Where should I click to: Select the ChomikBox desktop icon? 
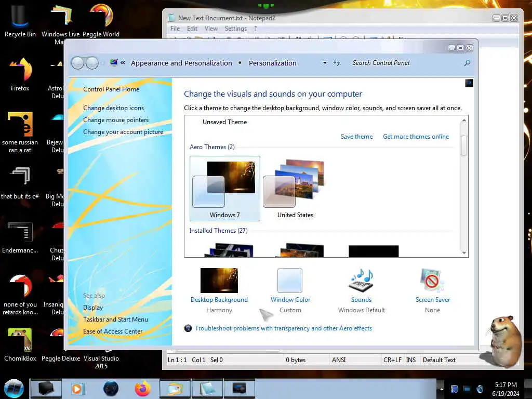[x=20, y=344]
